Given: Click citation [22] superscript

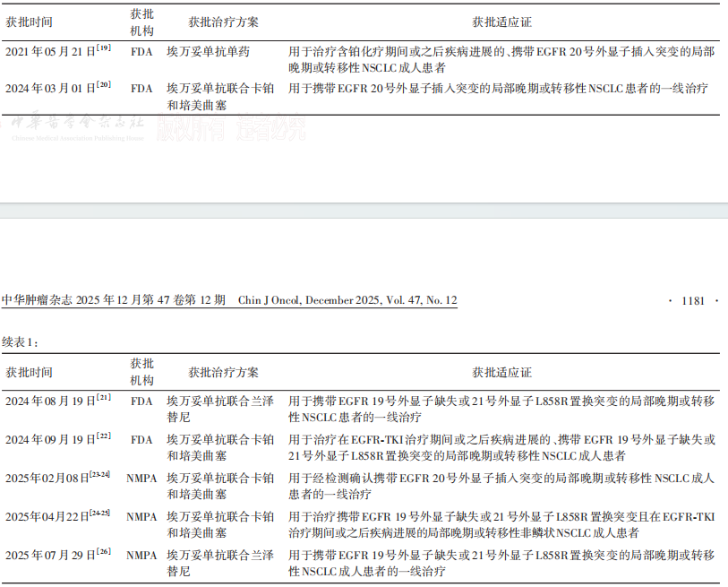Looking at the screenshot, I should click(x=104, y=436).
